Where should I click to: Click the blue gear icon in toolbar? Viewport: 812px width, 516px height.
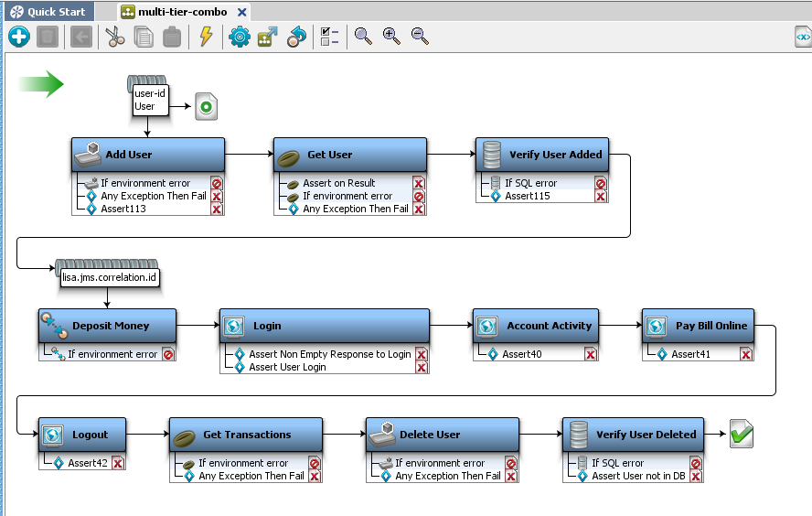pyautogui.click(x=240, y=37)
